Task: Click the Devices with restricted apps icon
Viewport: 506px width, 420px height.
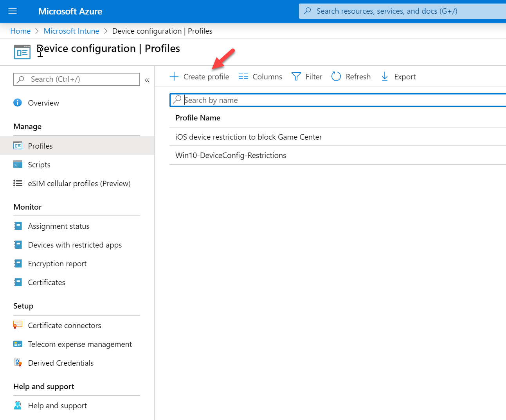Action: (x=18, y=244)
